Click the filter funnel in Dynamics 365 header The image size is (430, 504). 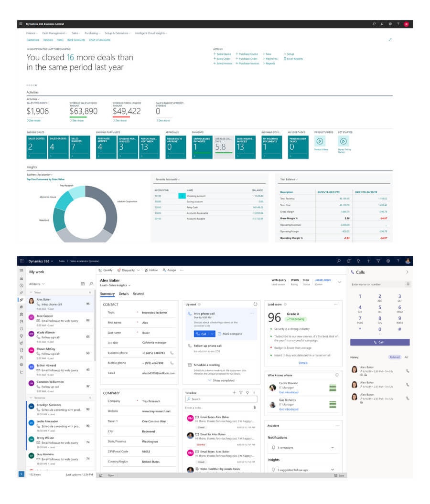coord(378,261)
